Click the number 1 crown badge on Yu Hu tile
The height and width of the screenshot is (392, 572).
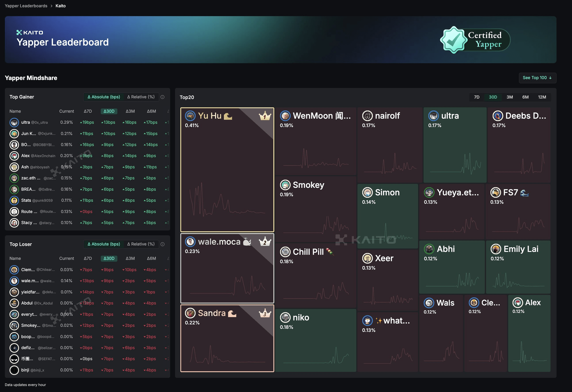click(x=265, y=116)
